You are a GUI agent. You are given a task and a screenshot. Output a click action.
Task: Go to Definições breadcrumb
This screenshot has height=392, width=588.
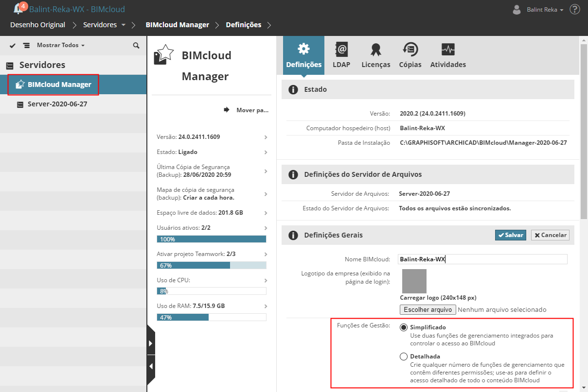(x=243, y=25)
